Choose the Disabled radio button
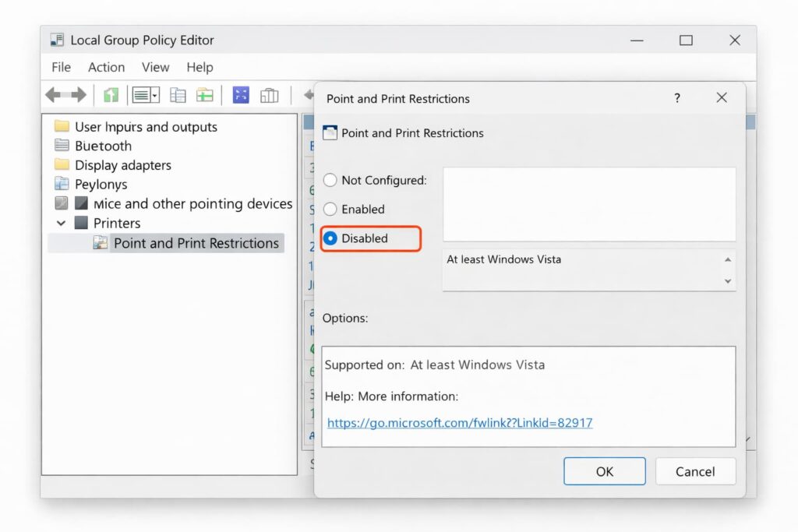 (x=330, y=238)
